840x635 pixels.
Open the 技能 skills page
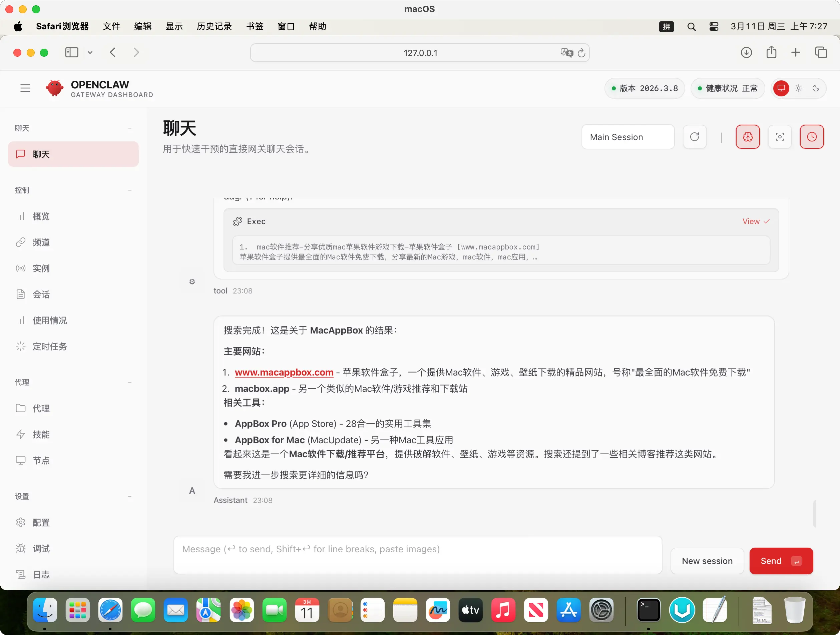pos(73,434)
